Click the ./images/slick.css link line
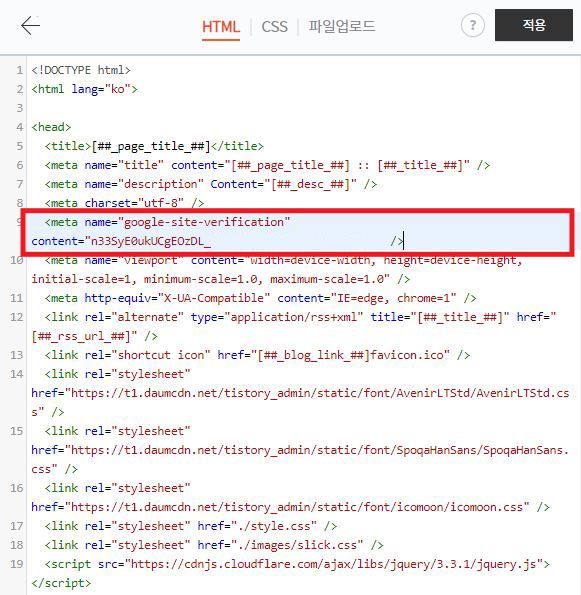581x595 pixels. (x=214, y=545)
